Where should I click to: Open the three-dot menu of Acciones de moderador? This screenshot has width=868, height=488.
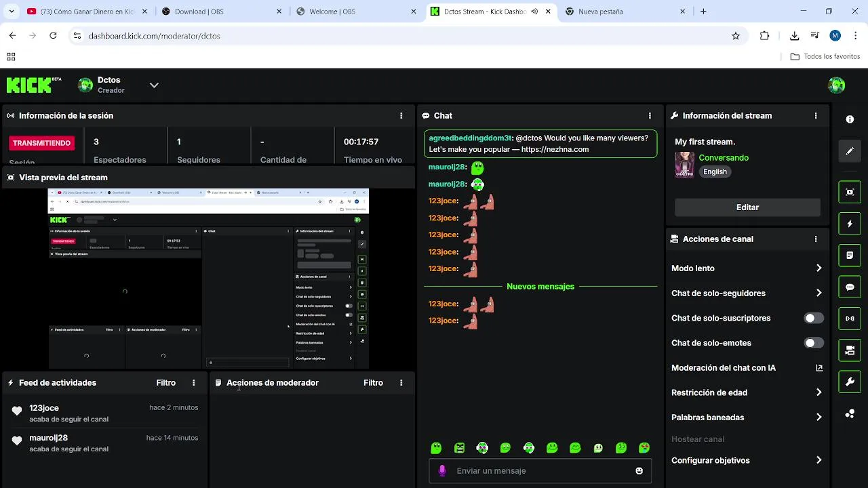point(401,383)
